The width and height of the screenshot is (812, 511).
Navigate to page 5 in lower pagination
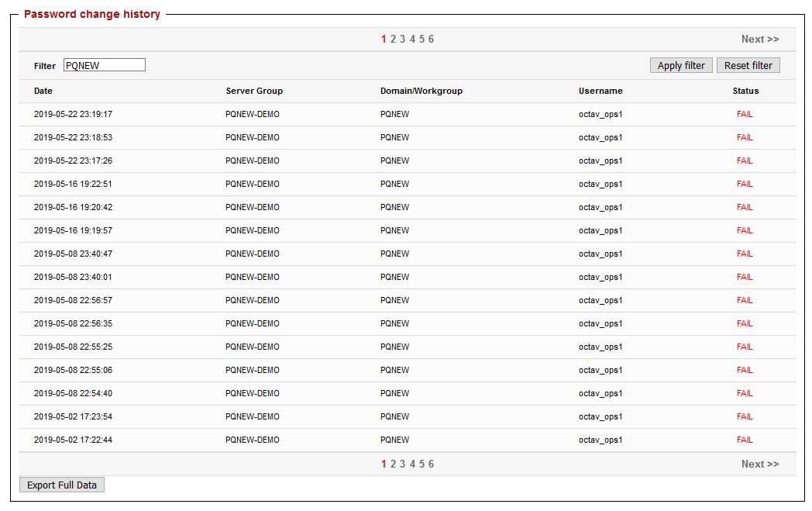pos(421,464)
